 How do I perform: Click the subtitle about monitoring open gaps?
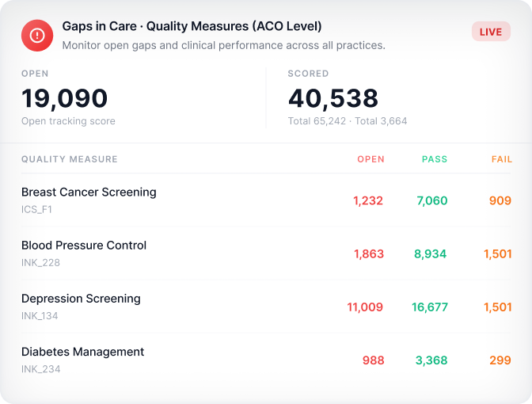223,45
